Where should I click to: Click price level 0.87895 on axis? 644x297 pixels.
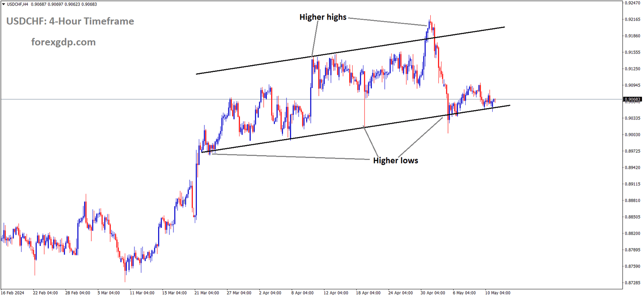point(632,250)
